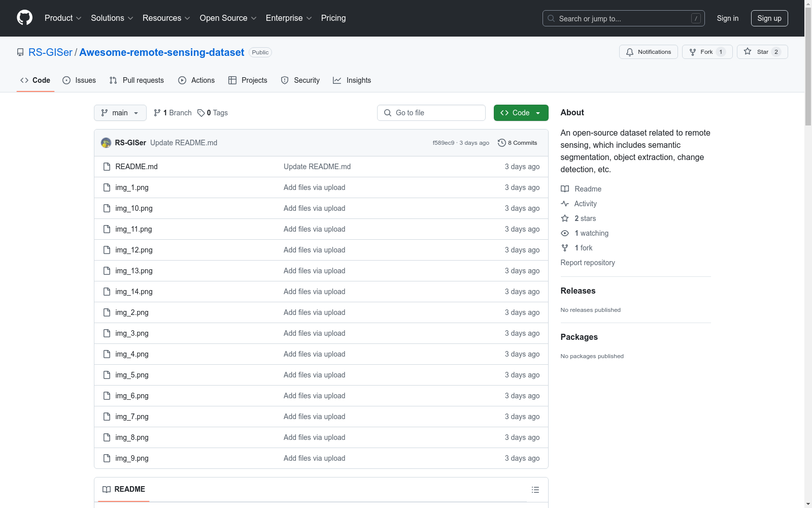Click file icon next to img_14.png
This screenshot has height=508, width=812.
[x=107, y=292]
